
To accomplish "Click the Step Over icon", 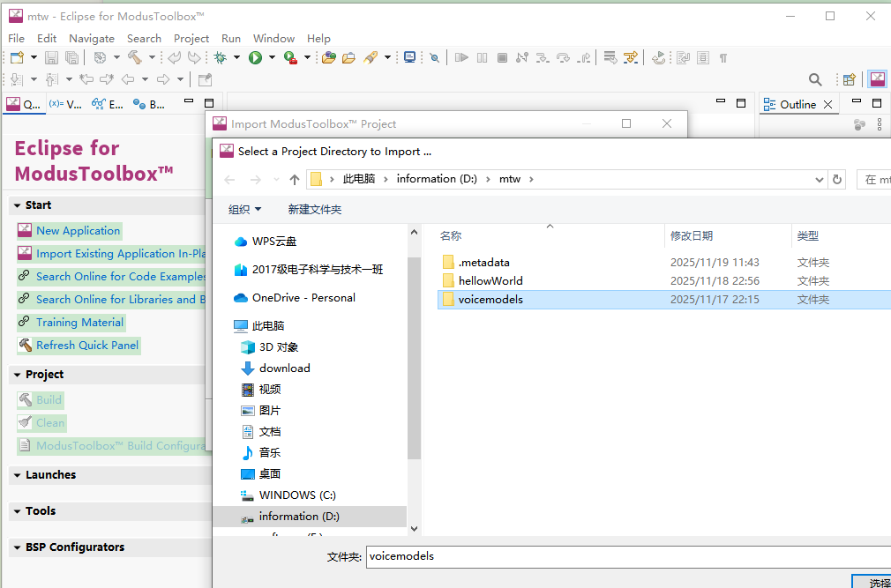I will (x=563, y=57).
